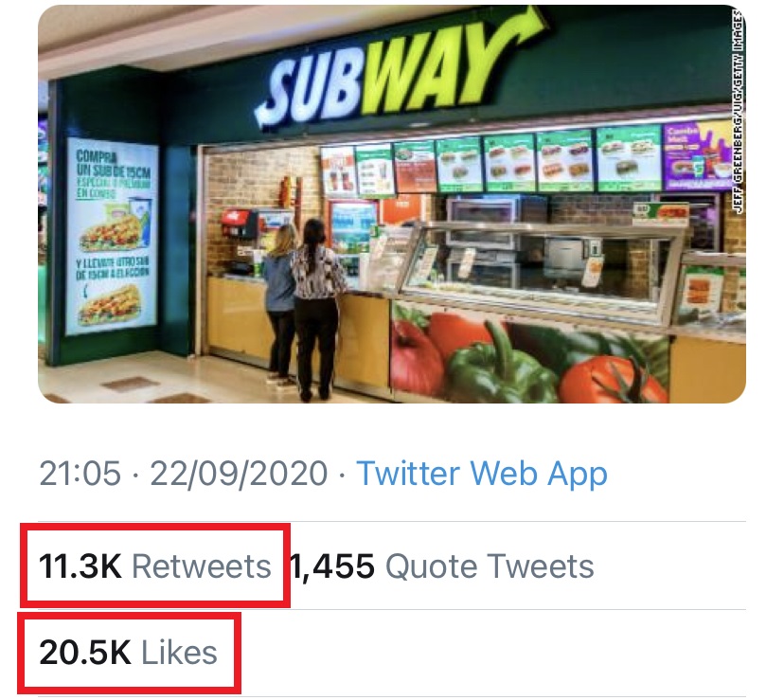Click the 21:05 tweet timestamp
784x700 pixels.
[x=80, y=473]
